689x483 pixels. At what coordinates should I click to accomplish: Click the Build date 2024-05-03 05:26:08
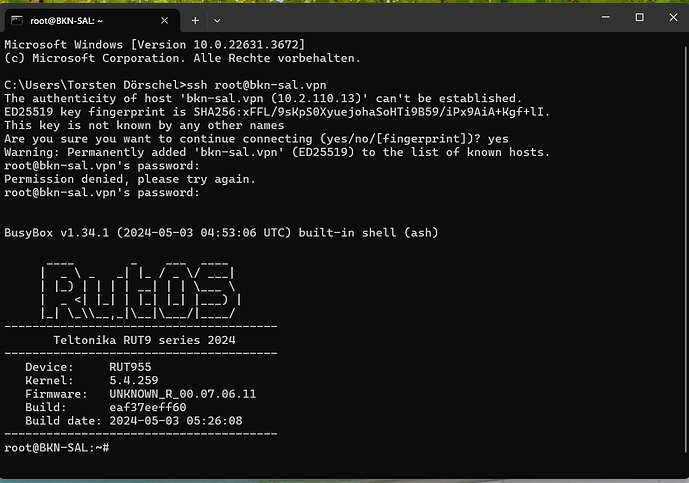coord(176,421)
